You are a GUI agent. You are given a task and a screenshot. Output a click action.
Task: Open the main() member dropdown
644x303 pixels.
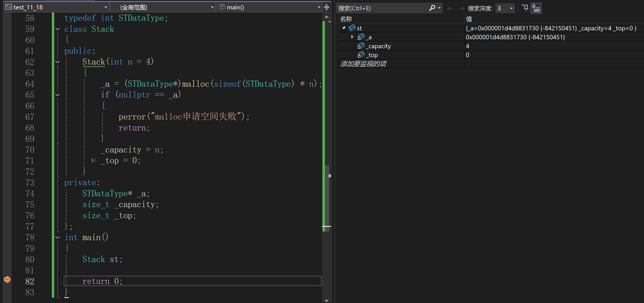[319, 7]
